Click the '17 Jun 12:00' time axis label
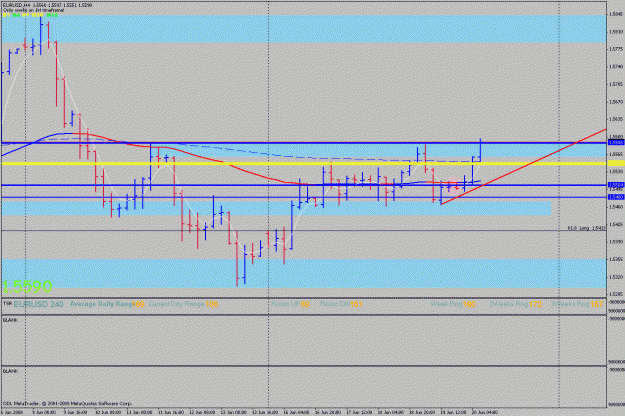This screenshot has width=625, height=416. [359, 412]
